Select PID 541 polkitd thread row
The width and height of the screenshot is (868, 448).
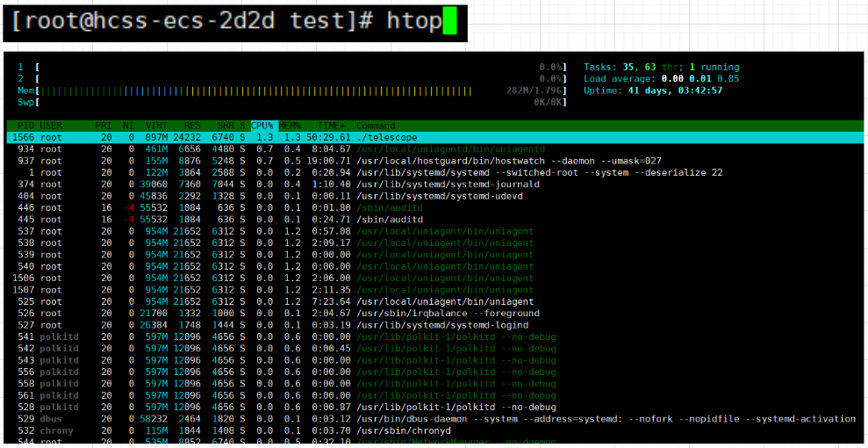click(435, 336)
